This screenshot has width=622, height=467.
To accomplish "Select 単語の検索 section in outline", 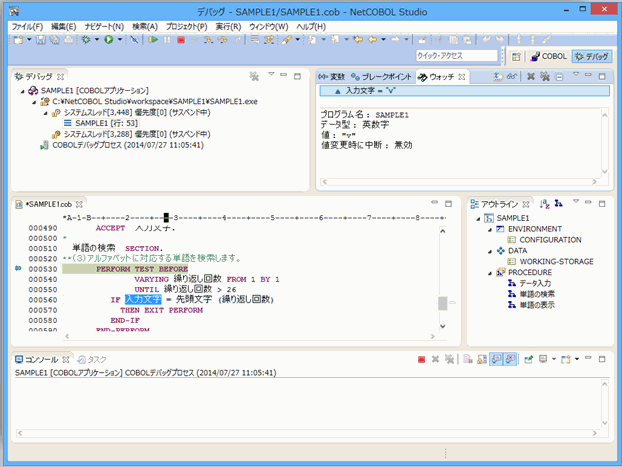I will tap(532, 294).
